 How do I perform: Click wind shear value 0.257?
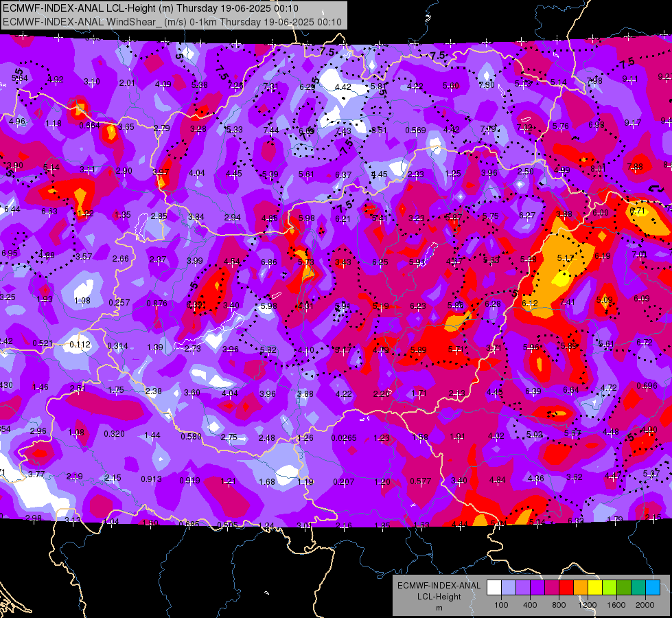click(119, 302)
